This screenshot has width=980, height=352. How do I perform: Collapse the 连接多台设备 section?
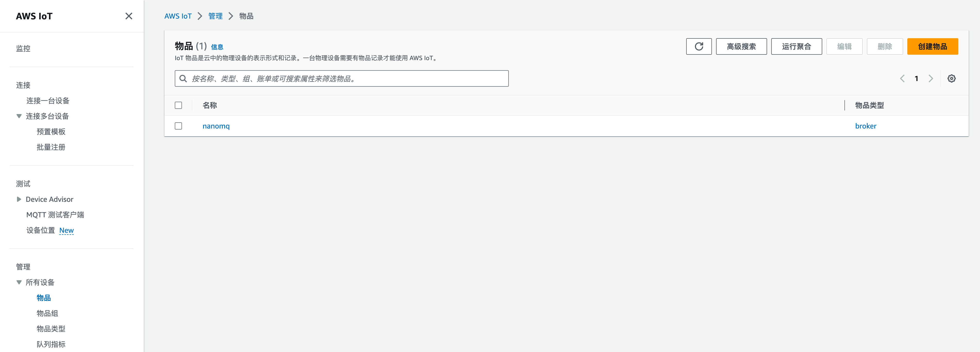(x=19, y=116)
